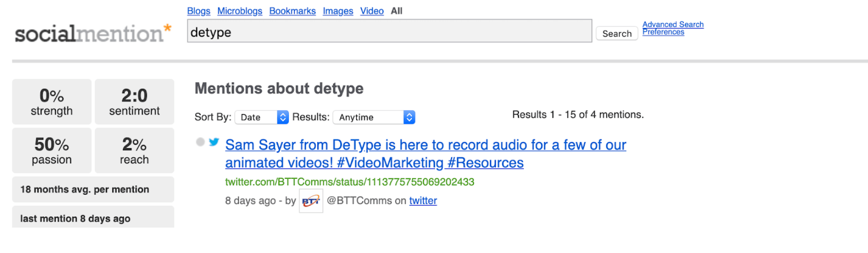Open the Results Anytime dropdown

[x=374, y=117]
